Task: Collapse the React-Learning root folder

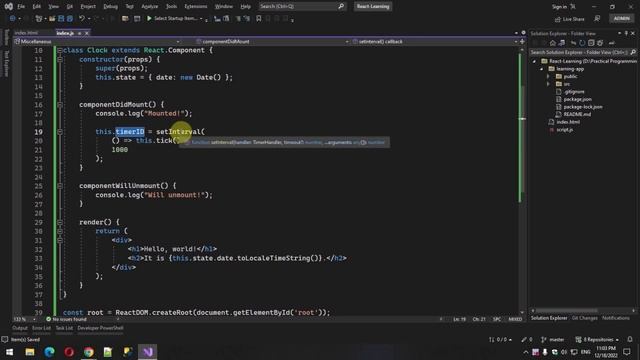Action: tap(534, 61)
